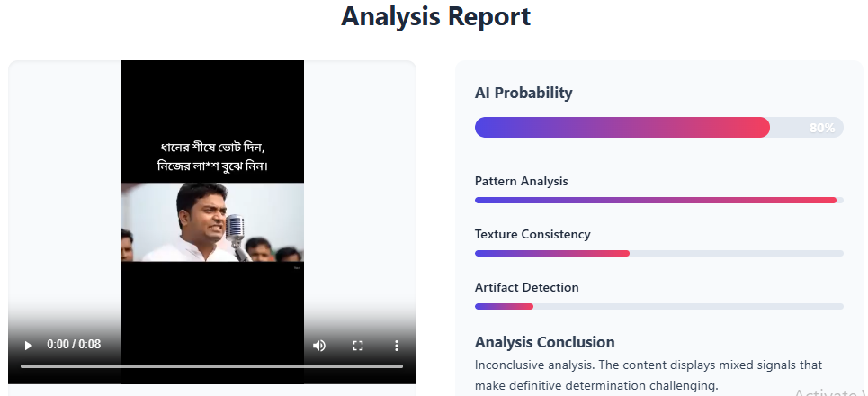Play the video with the play icon
Screen dimensions: 868x396
28,346
